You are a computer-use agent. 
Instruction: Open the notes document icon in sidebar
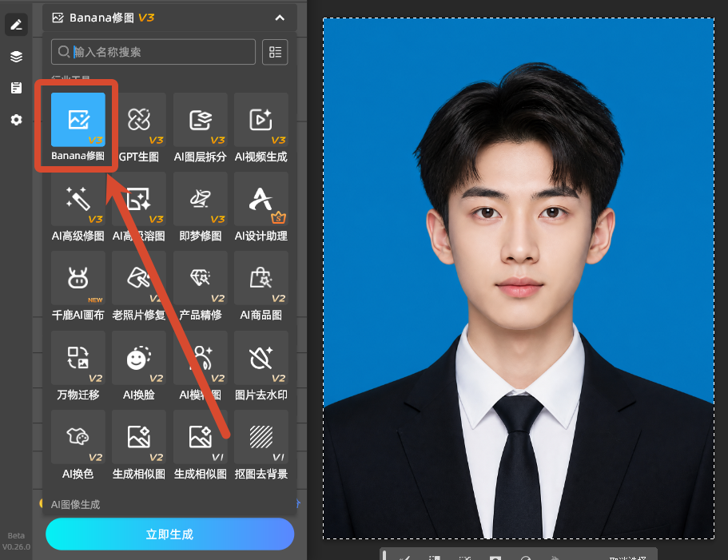pos(16,88)
